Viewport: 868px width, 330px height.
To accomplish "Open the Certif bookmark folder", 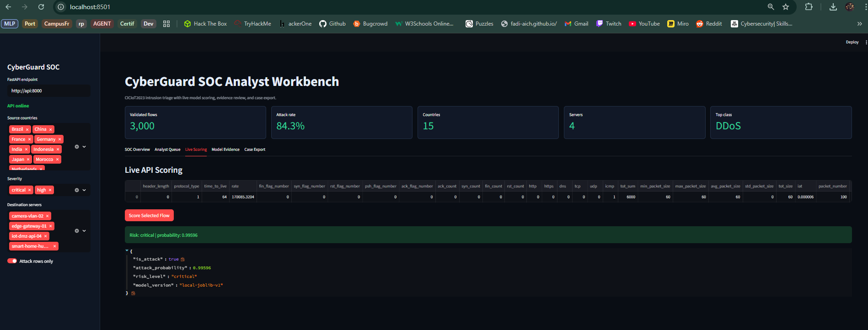I will (x=127, y=24).
